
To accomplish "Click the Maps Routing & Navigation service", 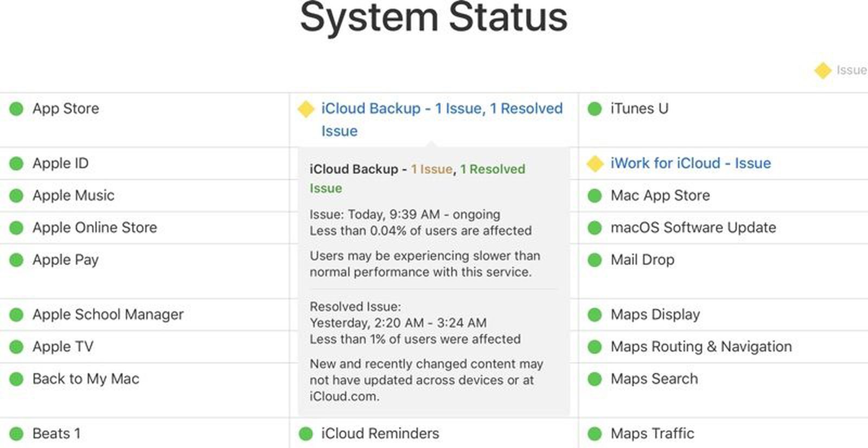I will pos(701,346).
